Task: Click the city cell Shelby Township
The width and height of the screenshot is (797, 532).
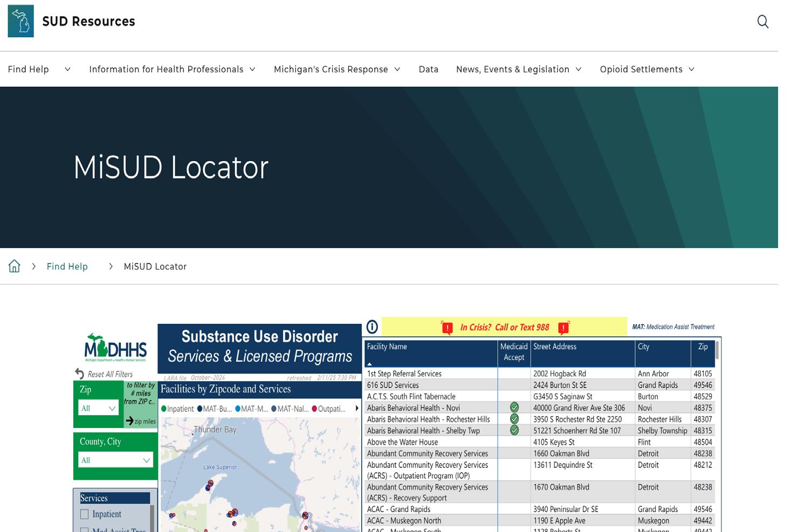Action: (x=662, y=431)
